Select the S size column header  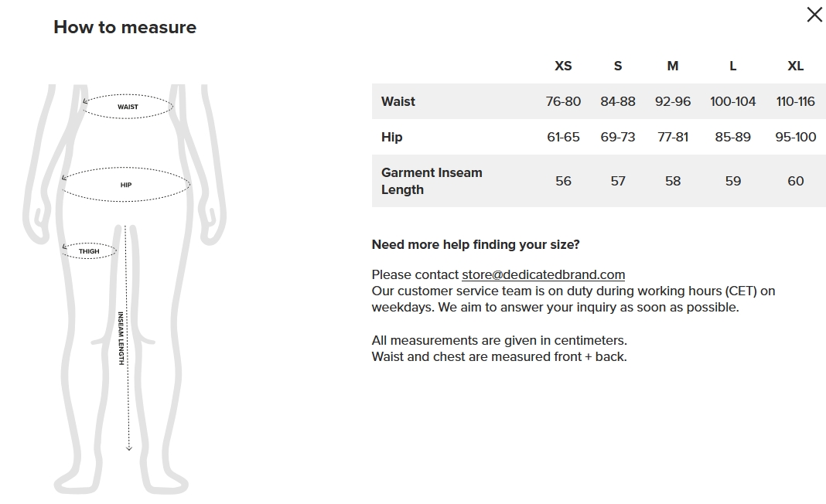(x=618, y=66)
